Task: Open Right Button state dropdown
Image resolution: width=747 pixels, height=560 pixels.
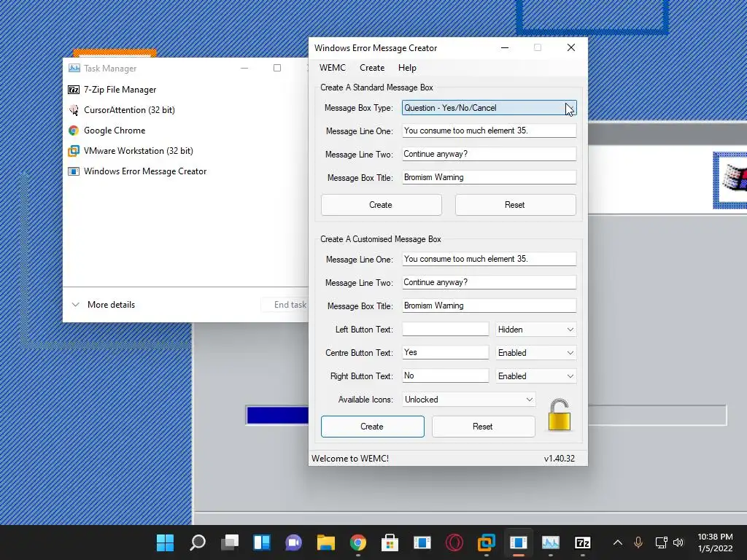Action: tap(536, 376)
